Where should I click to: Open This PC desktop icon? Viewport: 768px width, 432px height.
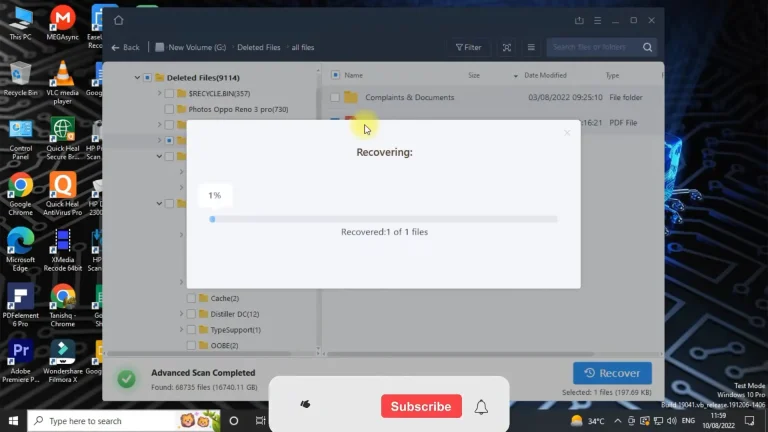coord(21,24)
